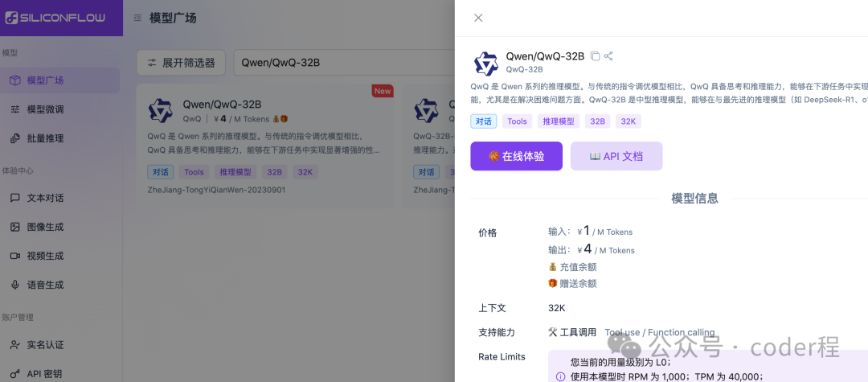
Task: Click the search field with Qwen/QwQ-32B
Action: coord(343,63)
